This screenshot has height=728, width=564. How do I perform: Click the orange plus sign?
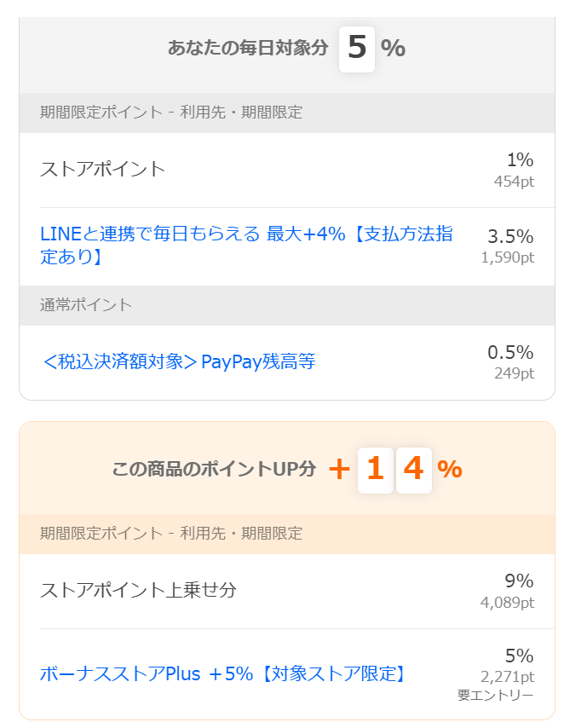tap(339, 470)
